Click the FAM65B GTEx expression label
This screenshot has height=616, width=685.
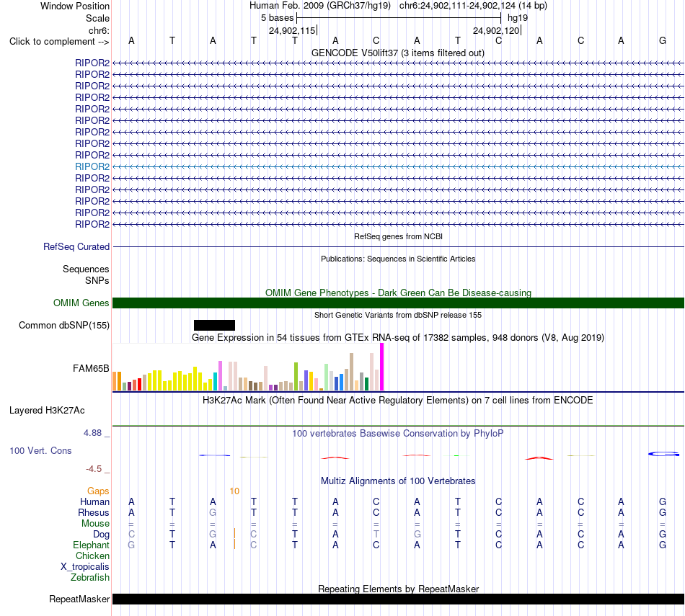(91, 368)
